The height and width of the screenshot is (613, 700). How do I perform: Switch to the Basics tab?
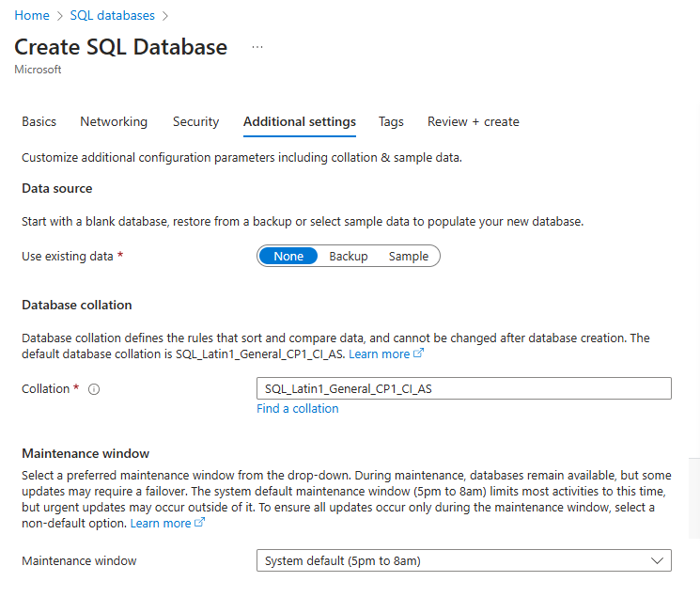pyautogui.click(x=39, y=122)
